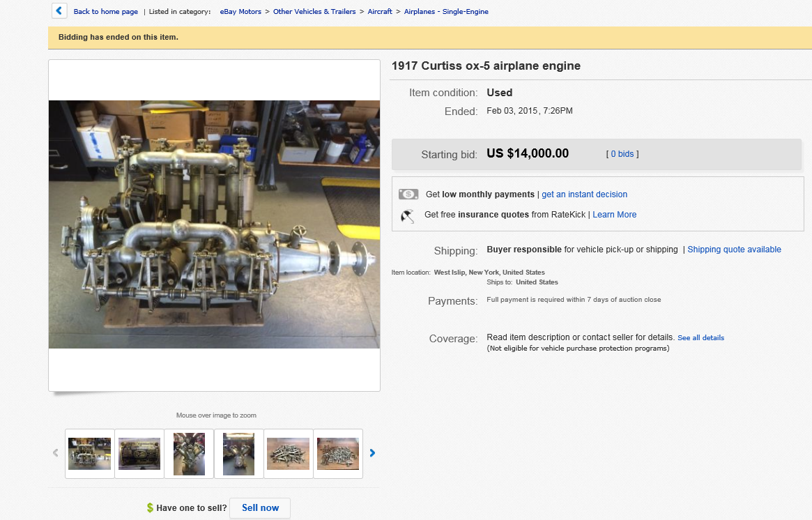Screen dimensions: 812x520
Task: Go to Other Vehicles & Trailers breadcrumb
Action: tap(314, 12)
